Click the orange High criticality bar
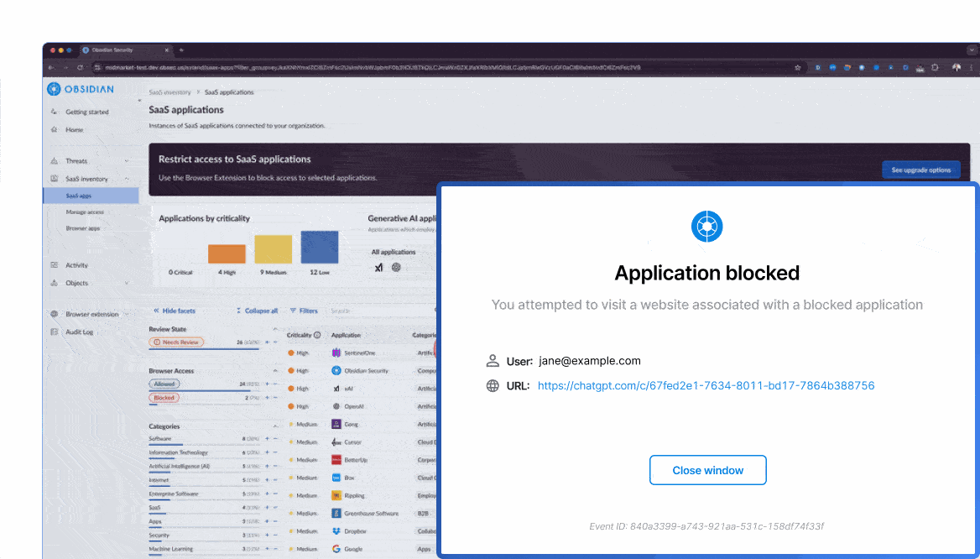Viewport: 980px width, 559px height. 227,253
